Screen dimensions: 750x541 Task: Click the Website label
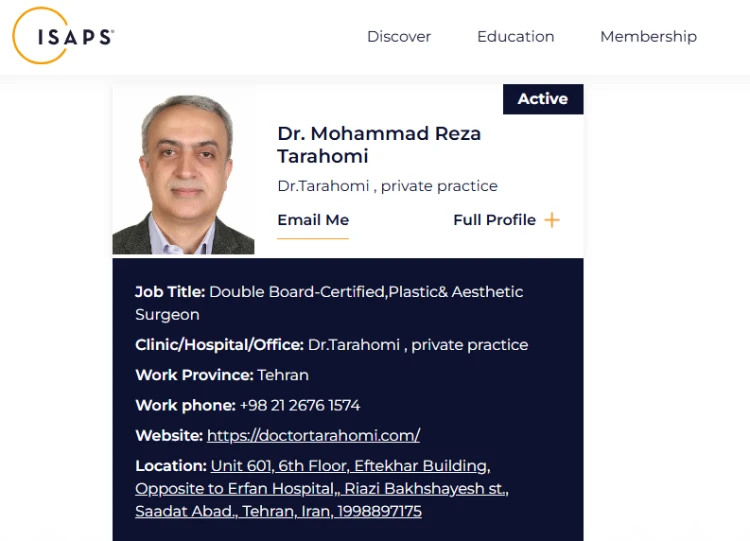[x=169, y=435]
